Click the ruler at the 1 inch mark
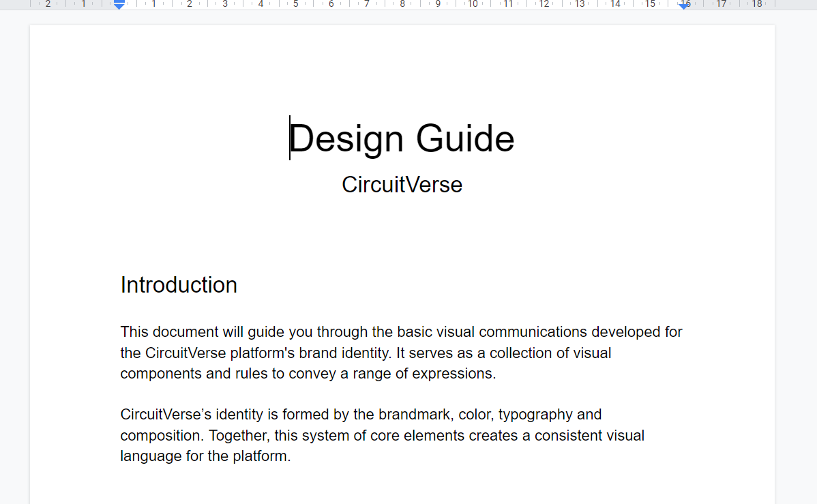Screen dimensions: 817x504 (x=154, y=5)
